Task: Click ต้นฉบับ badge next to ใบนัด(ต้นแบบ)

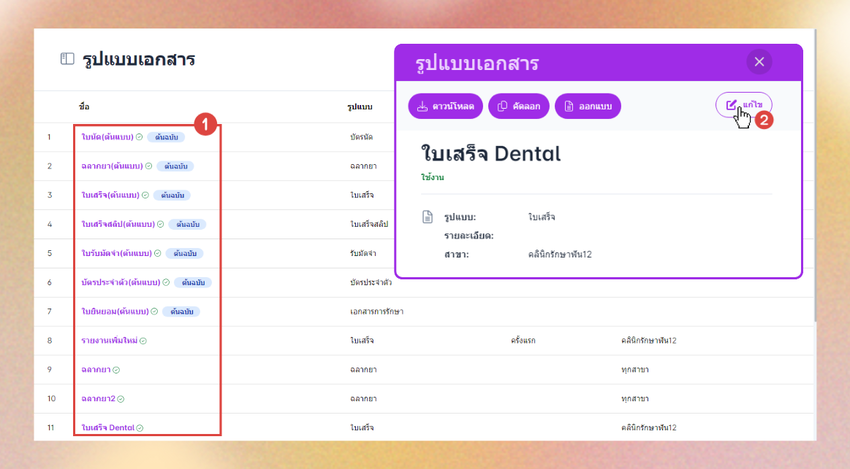Action: (x=166, y=137)
